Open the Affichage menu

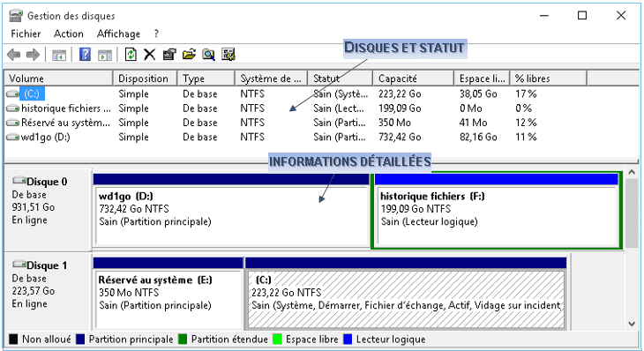118,34
